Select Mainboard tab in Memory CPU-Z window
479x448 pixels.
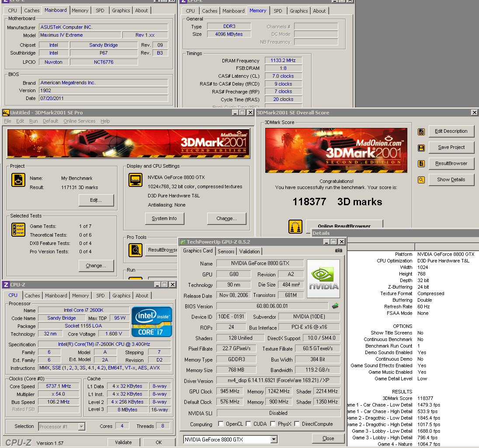coord(233,11)
